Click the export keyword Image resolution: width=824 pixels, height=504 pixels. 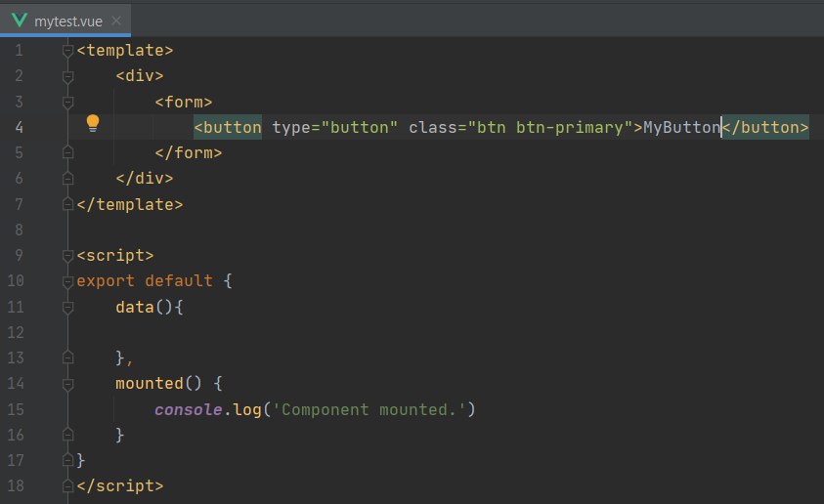pyautogui.click(x=106, y=281)
